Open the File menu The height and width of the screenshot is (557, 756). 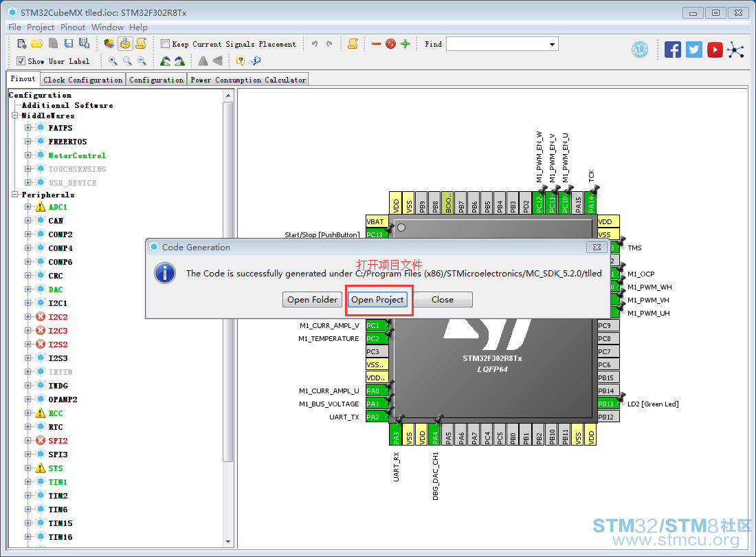click(14, 28)
